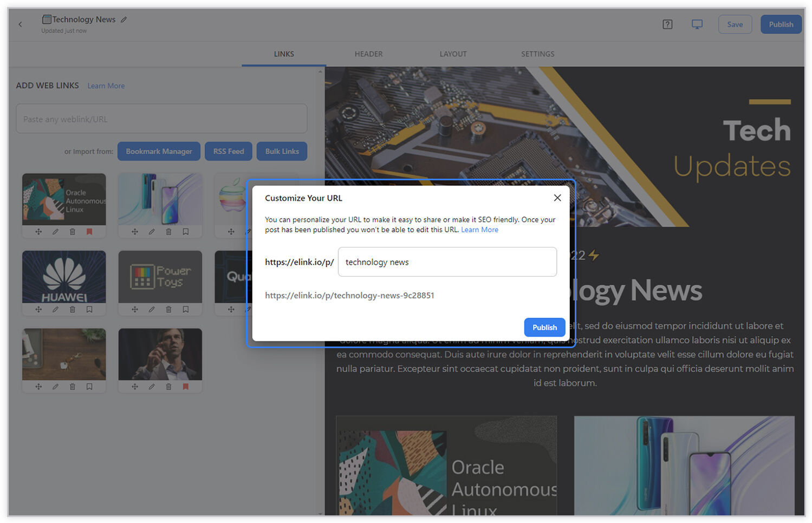Switch to the HEADER tab
The image size is (812, 523).
click(368, 54)
